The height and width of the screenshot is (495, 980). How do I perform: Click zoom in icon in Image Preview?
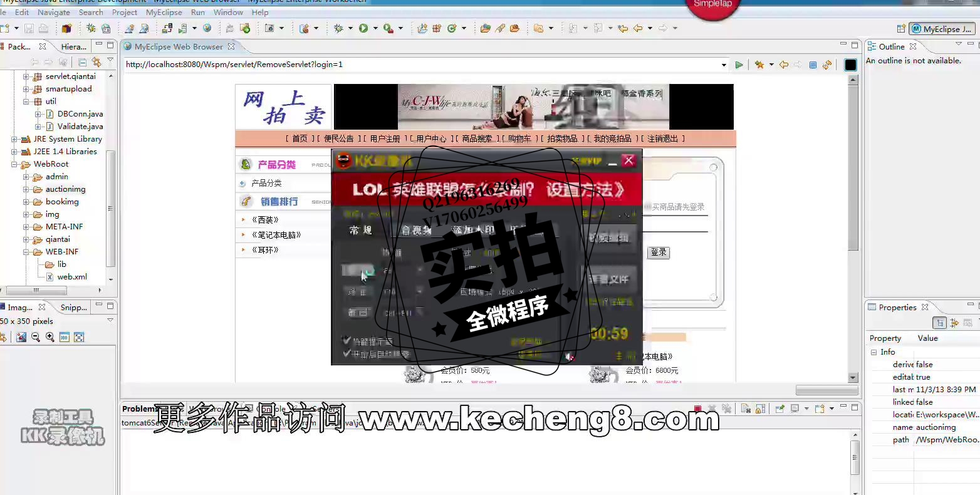point(50,337)
